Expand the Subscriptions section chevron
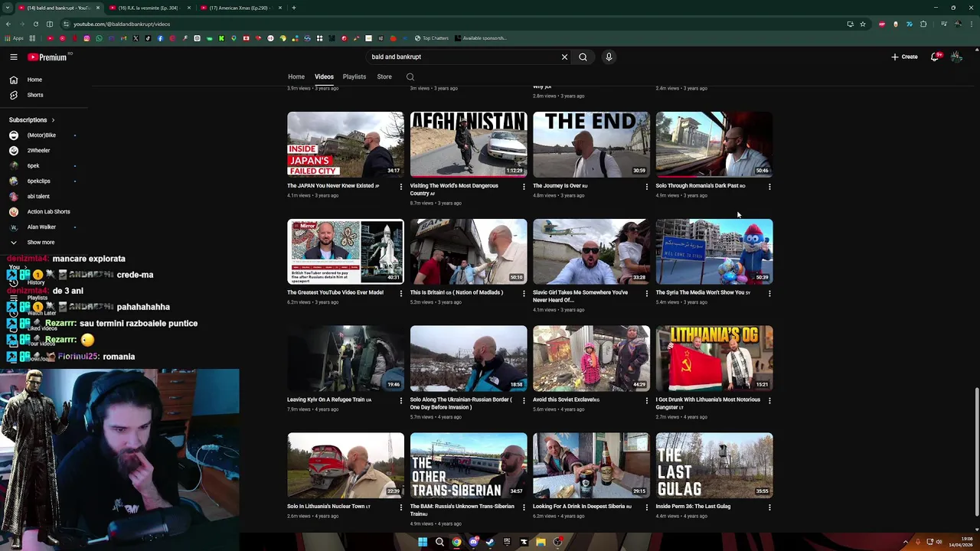 pos(53,120)
